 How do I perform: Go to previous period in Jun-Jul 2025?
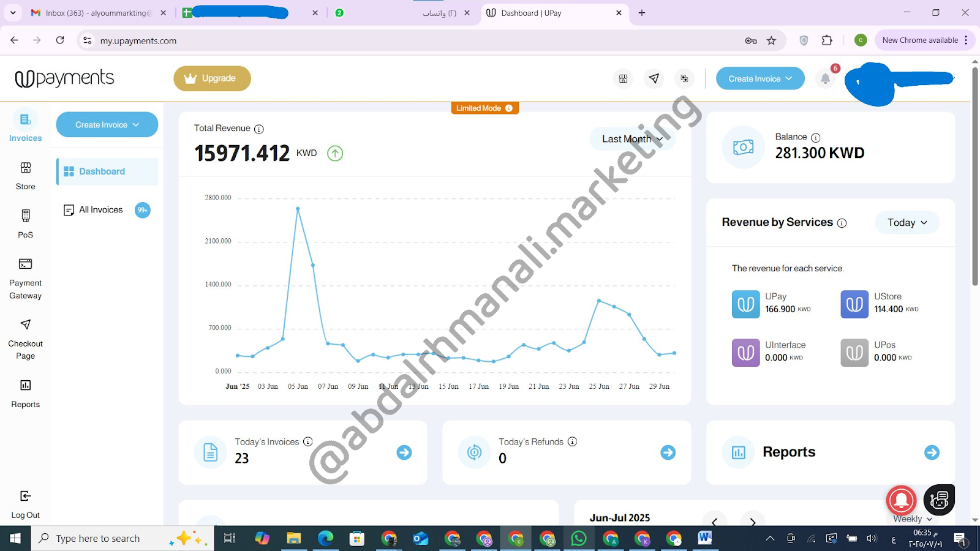coord(714,522)
